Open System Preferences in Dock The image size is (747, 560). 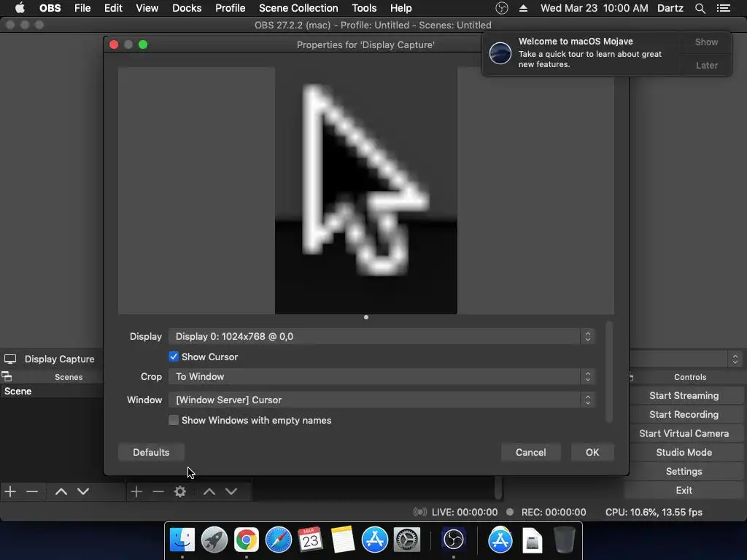407,540
